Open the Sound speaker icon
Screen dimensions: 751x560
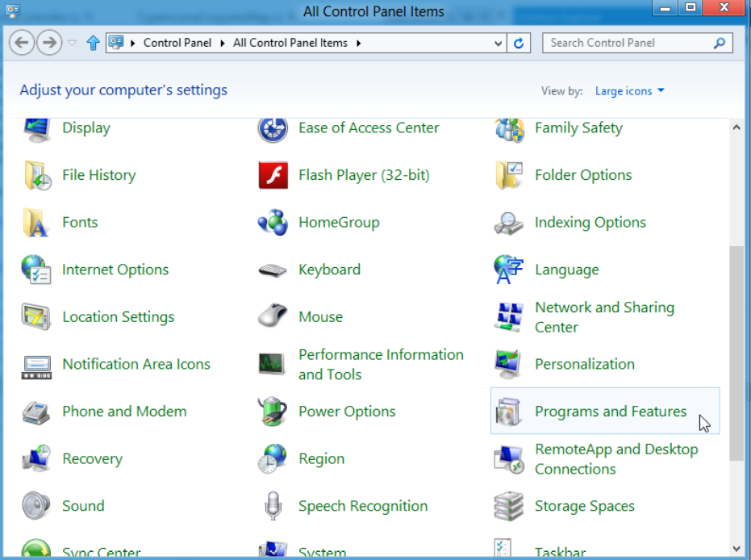36,506
